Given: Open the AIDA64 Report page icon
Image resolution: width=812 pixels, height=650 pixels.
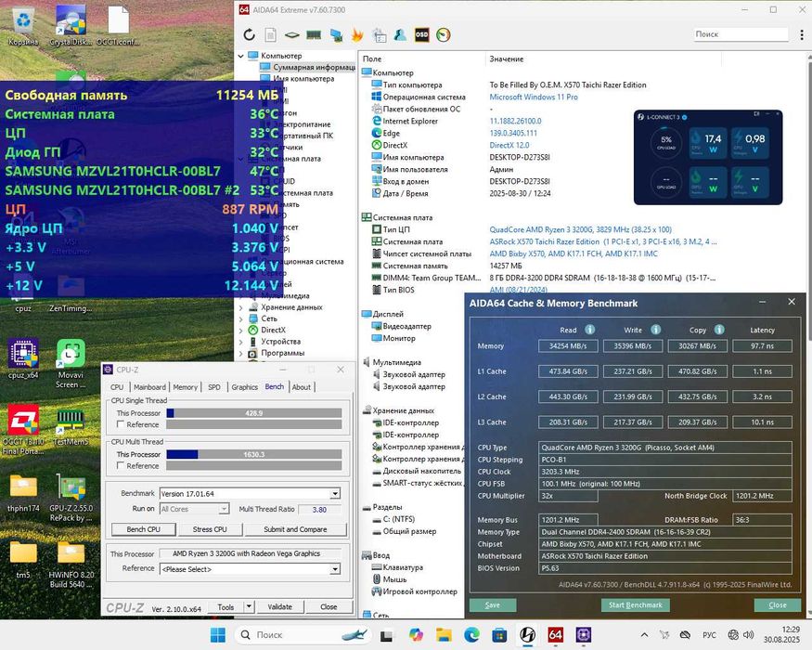Looking at the screenshot, I should tap(270, 34).
